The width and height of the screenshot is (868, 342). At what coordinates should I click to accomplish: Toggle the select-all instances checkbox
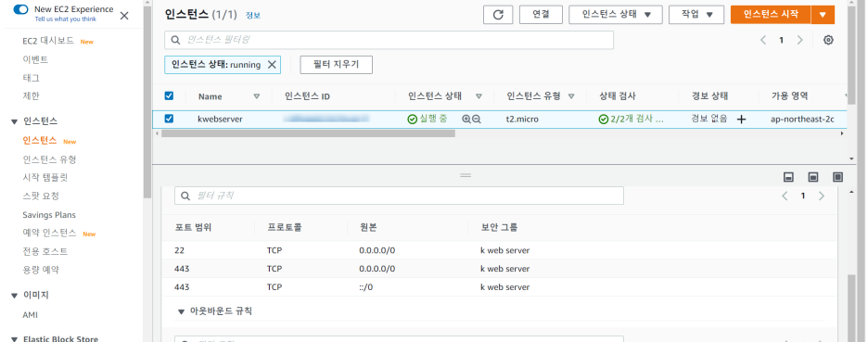pyautogui.click(x=170, y=95)
